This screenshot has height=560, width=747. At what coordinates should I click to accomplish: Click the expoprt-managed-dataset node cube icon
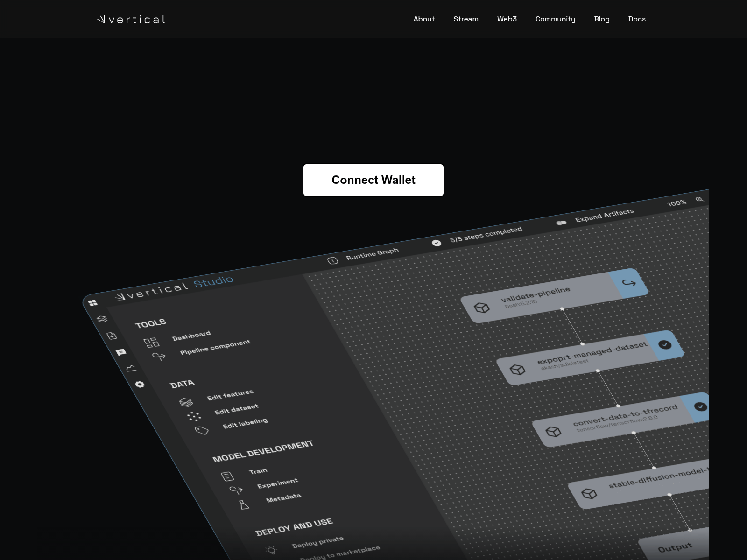pyautogui.click(x=517, y=370)
